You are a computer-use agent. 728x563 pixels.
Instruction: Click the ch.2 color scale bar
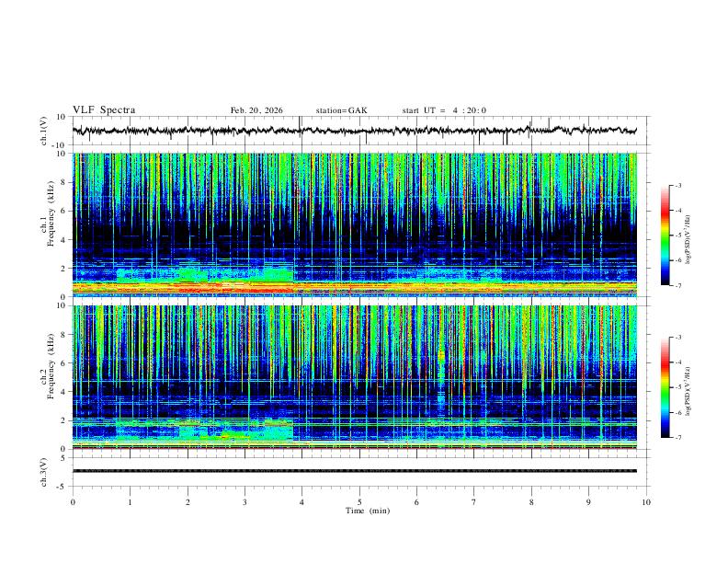coord(665,387)
